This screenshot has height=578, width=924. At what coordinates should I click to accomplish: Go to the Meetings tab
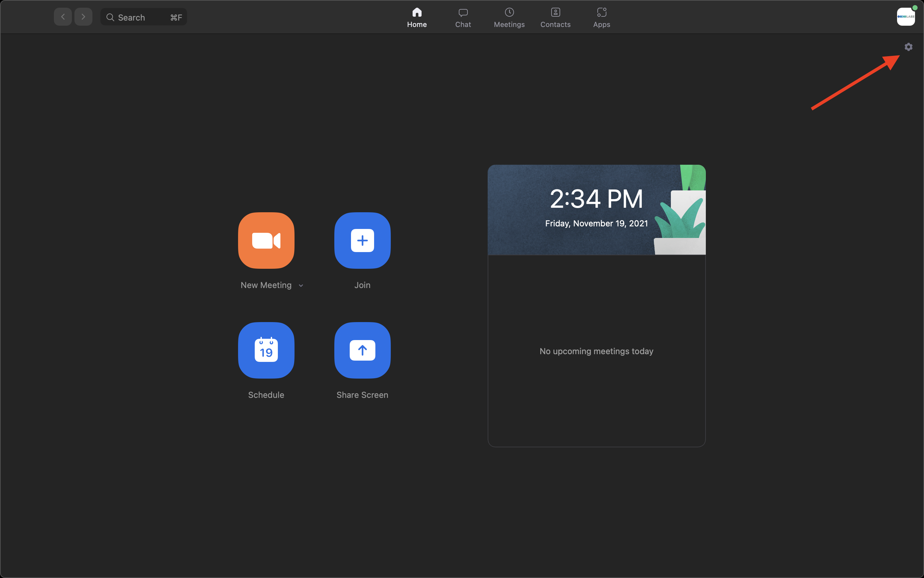[x=509, y=18]
